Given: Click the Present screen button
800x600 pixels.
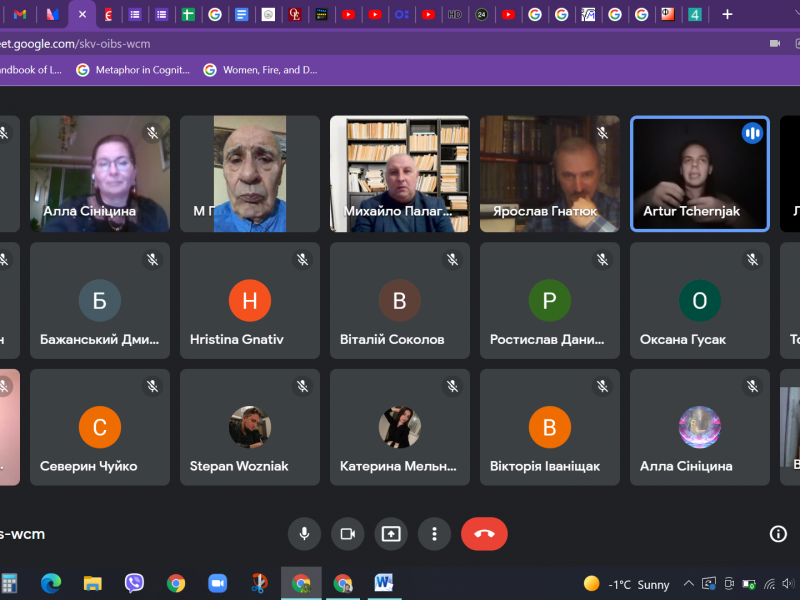Looking at the screenshot, I should click(391, 534).
